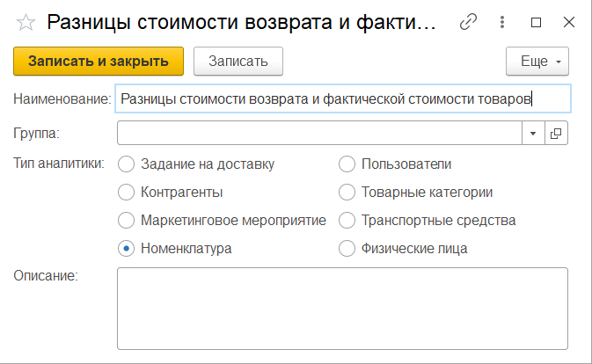Open the Еще dropdown menu
This screenshot has width=592, height=364.
tap(537, 62)
